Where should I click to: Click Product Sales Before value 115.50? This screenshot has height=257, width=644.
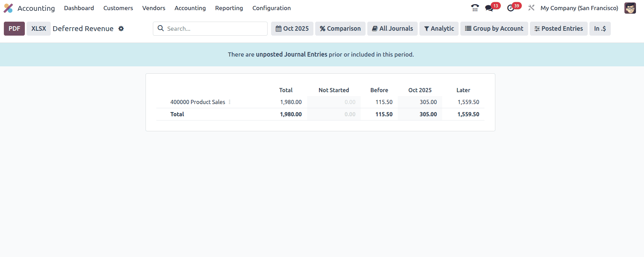tap(384, 102)
